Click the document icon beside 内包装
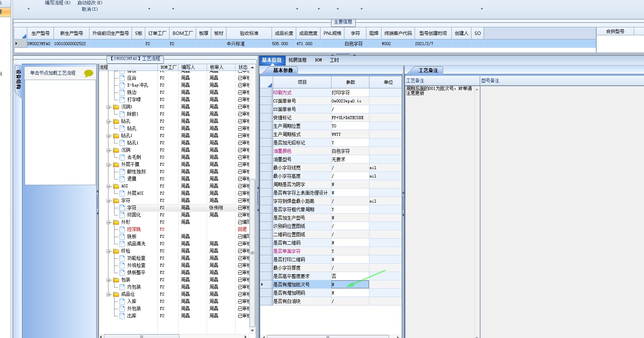644x338 pixels. tap(122, 287)
